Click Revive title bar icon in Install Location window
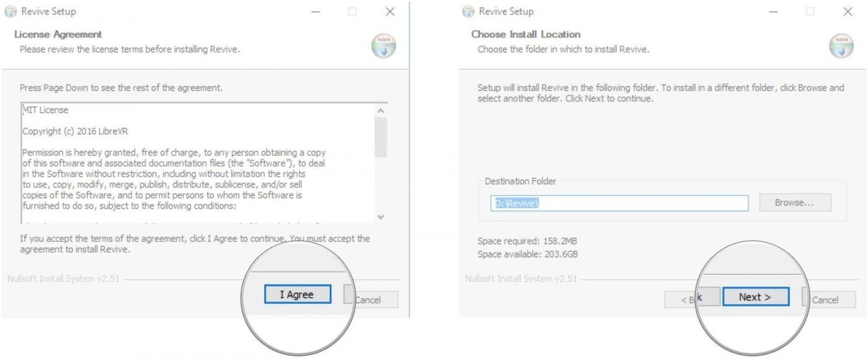This screenshot has width=868, height=359. pos(469,12)
